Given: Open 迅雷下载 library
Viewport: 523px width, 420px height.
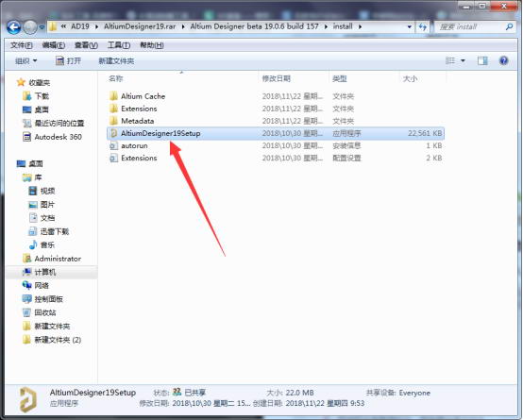Looking at the screenshot, I should pos(49,231).
